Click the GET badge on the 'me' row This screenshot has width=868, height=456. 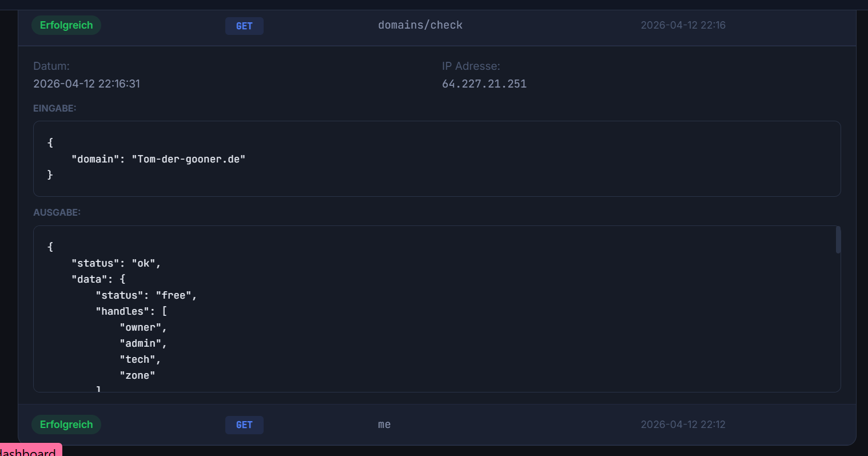point(244,425)
